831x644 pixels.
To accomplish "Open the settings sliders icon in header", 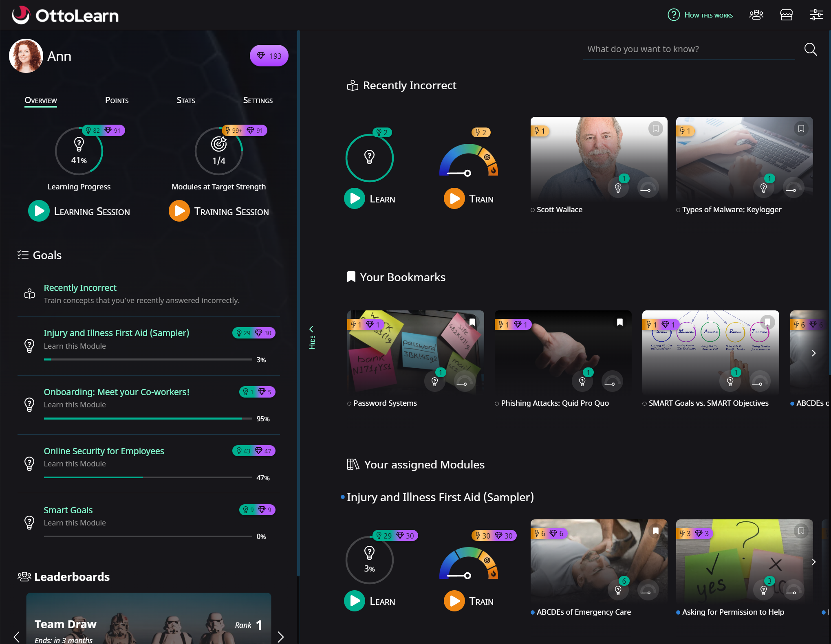I will click(816, 15).
